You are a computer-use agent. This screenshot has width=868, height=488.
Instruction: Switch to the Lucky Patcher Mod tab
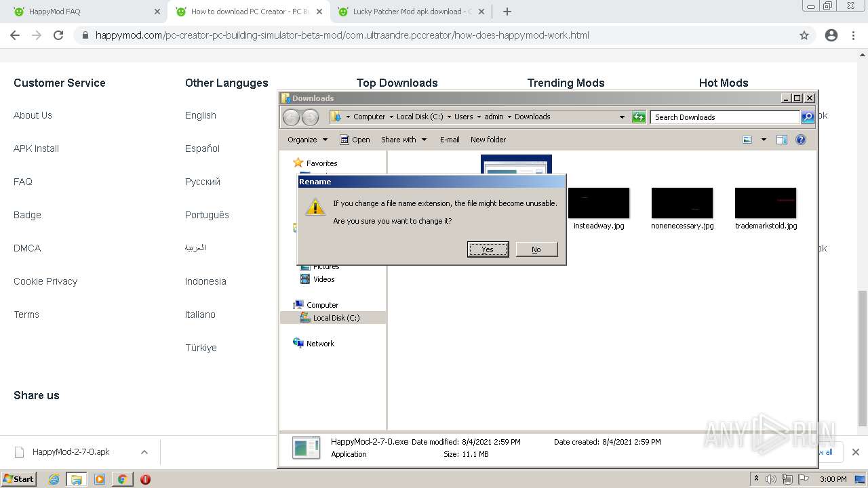click(x=411, y=12)
